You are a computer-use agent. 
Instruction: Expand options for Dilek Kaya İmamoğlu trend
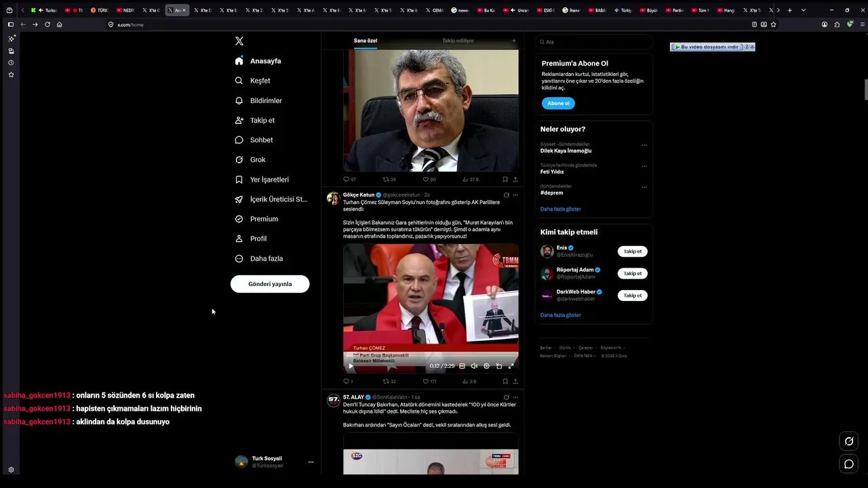[x=644, y=145]
